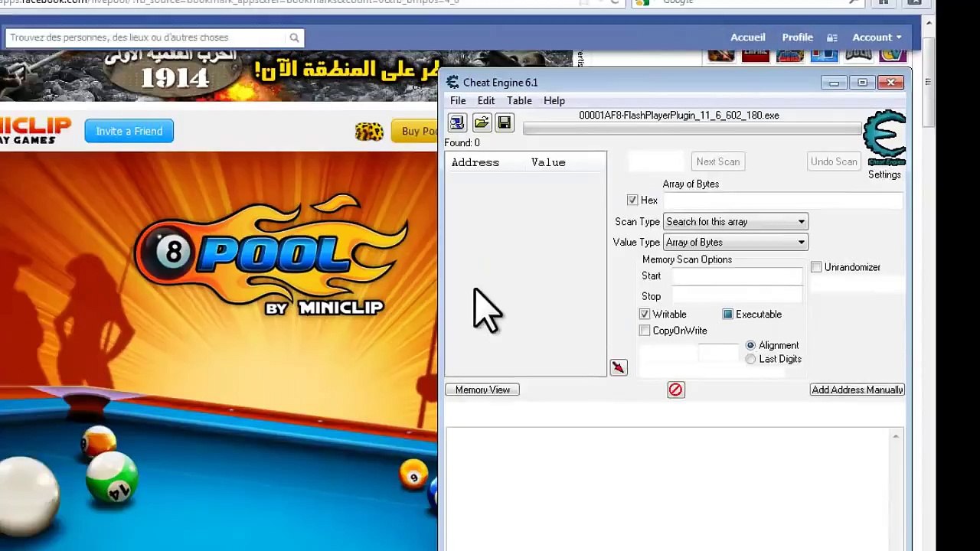Viewport: 980px width, 551px height.
Task: Open the Edit menu
Action: coord(486,101)
